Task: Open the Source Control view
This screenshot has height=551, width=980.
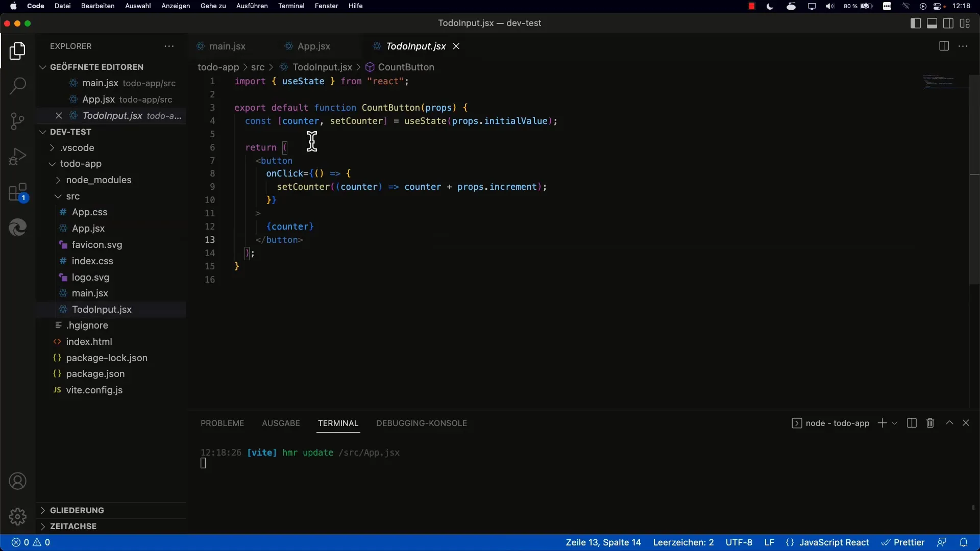Action: 17,121
